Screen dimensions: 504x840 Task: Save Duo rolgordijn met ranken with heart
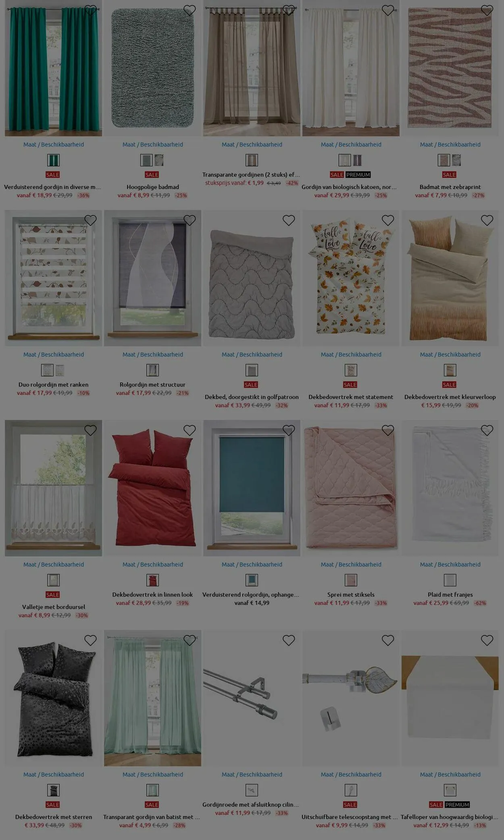tap(90, 220)
